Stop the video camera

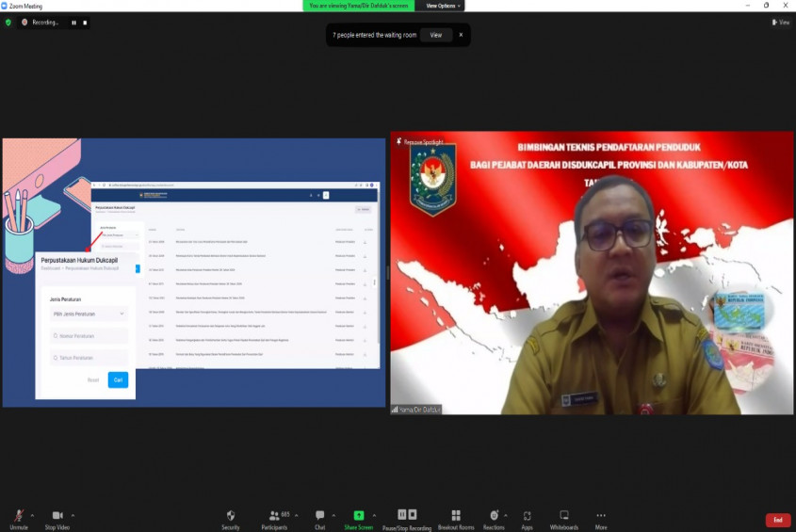click(x=57, y=516)
